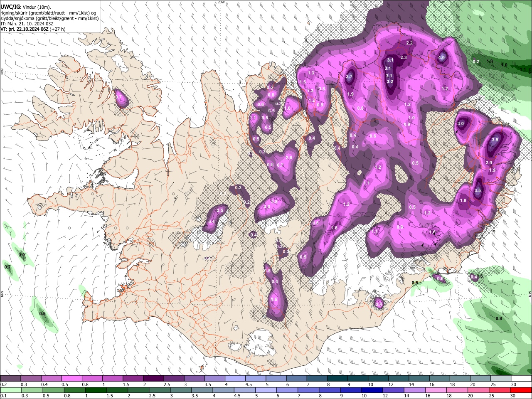This screenshot has width=532, height=399.
Task: Select the bright red 30 swatch in lower scale
Action: [521, 390]
